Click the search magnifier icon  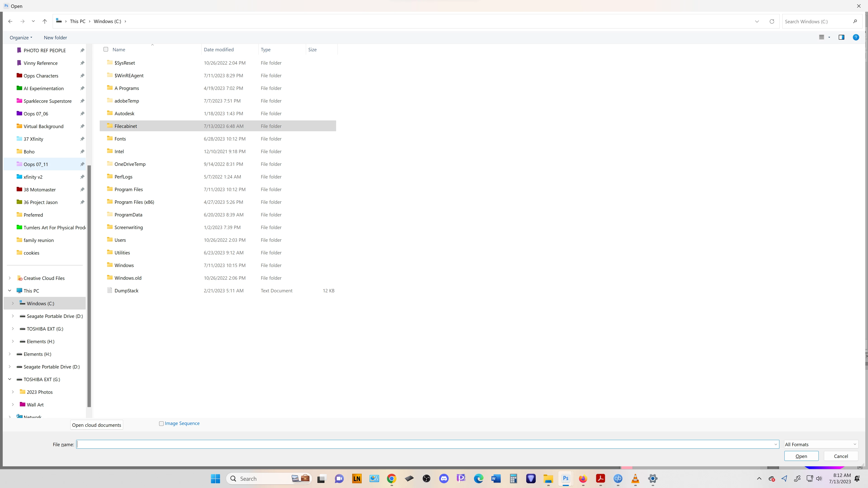[x=855, y=21]
